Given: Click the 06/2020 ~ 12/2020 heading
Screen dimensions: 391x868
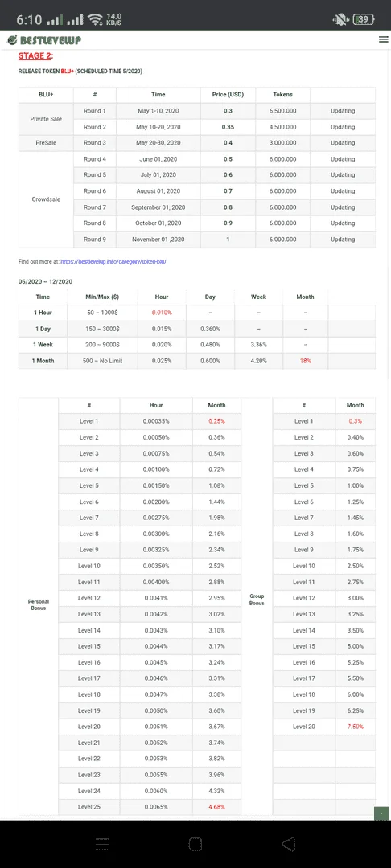Looking at the screenshot, I should point(45,282).
